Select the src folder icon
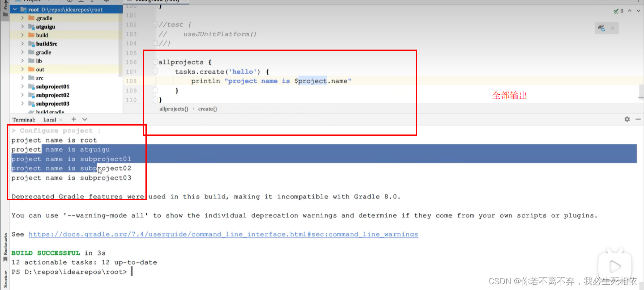The height and width of the screenshot is (290, 644). [31, 78]
